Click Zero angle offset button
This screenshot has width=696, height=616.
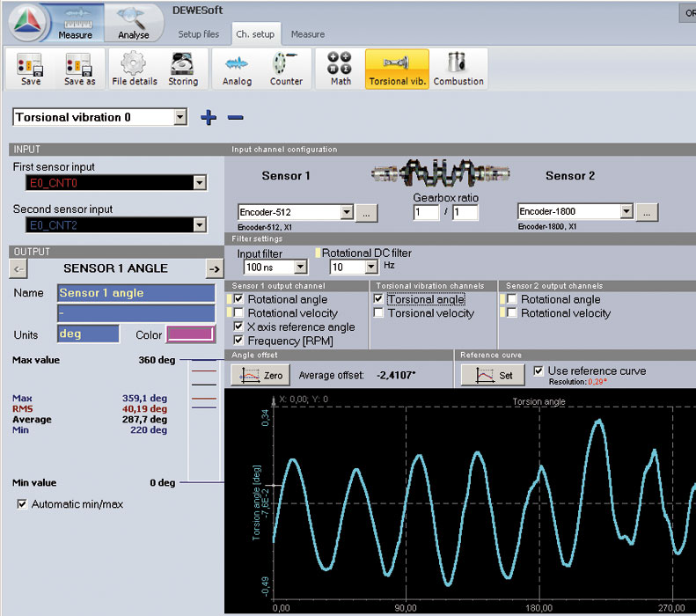(260, 376)
